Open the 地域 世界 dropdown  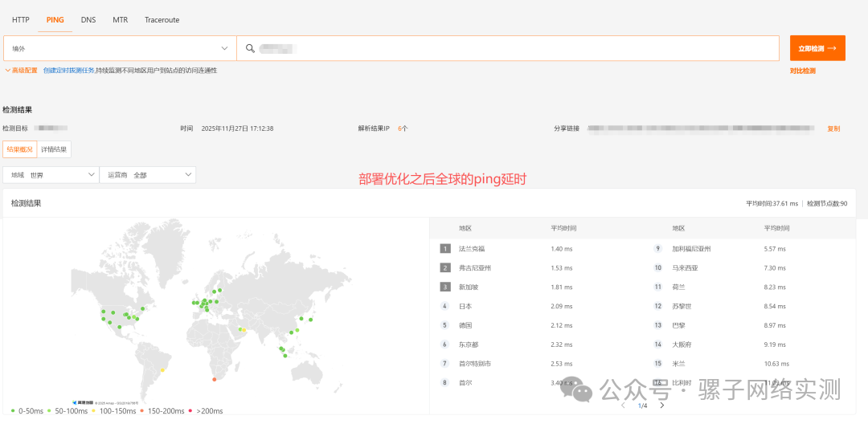point(51,175)
